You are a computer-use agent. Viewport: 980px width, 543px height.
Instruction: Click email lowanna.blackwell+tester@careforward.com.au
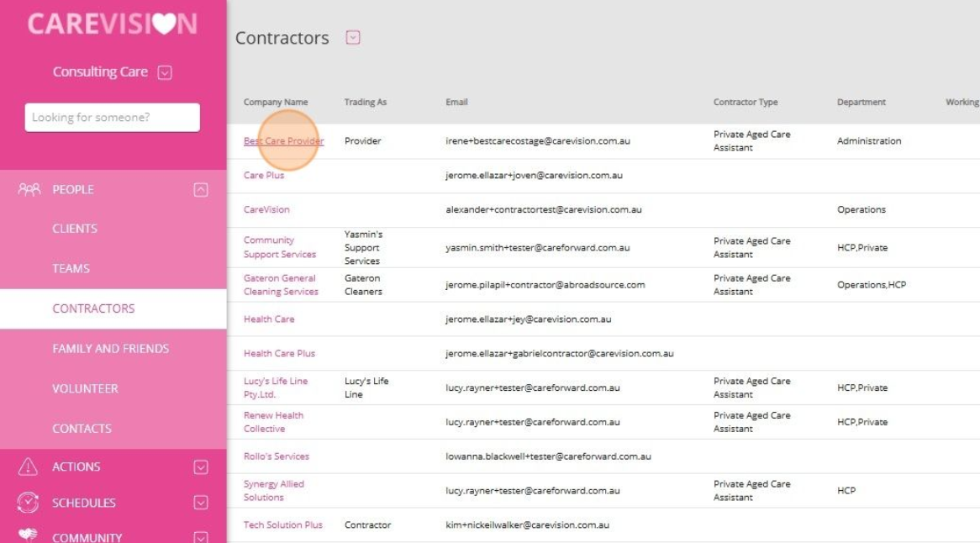pos(549,456)
